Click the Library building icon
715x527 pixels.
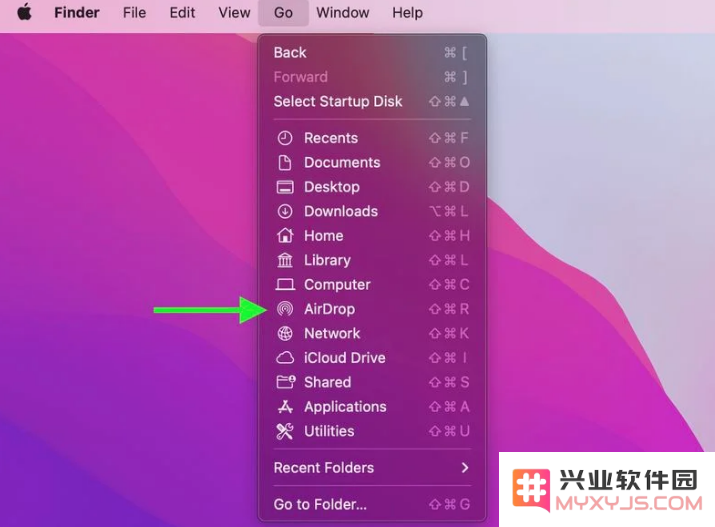(285, 260)
